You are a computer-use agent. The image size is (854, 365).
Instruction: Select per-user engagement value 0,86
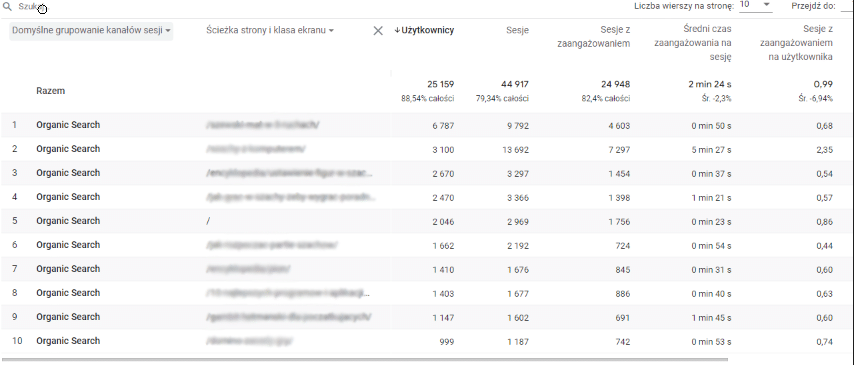(x=825, y=222)
